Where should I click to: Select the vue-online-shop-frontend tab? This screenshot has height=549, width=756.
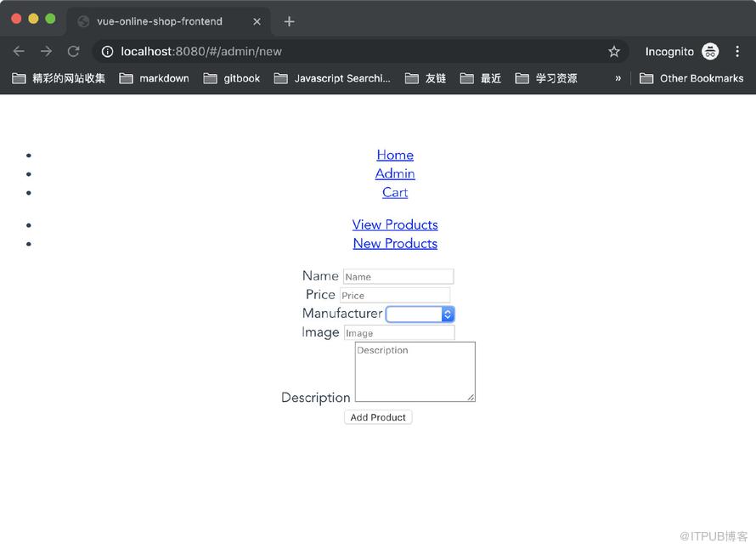(x=168, y=22)
